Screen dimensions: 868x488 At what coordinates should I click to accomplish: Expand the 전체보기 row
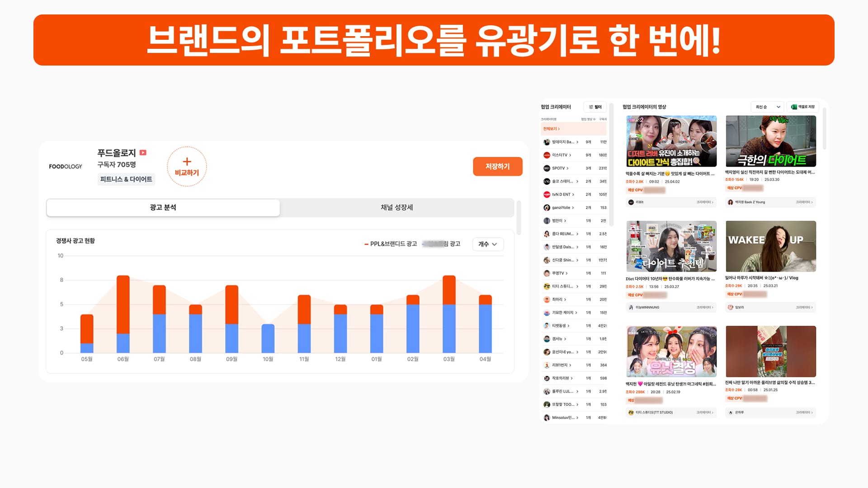click(552, 129)
